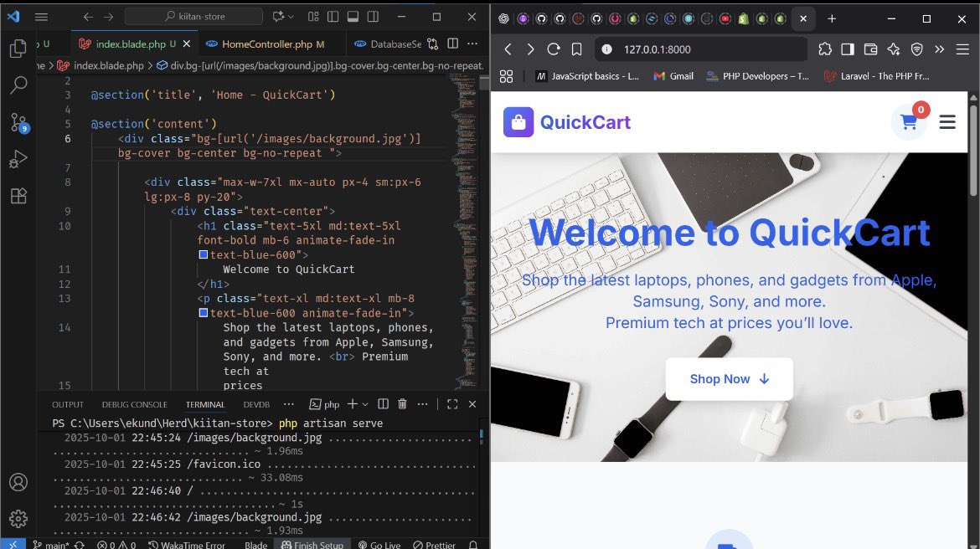Bookmark the page in browser toolbar
This screenshot has height=549, width=980.
(x=576, y=49)
